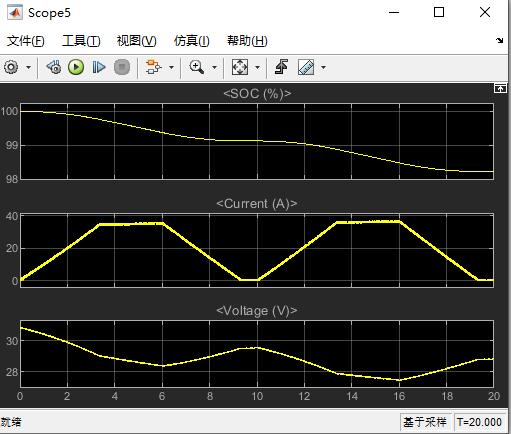
Task: Click the dock scope arrow at top right
Action: pyautogui.click(x=499, y=41)
